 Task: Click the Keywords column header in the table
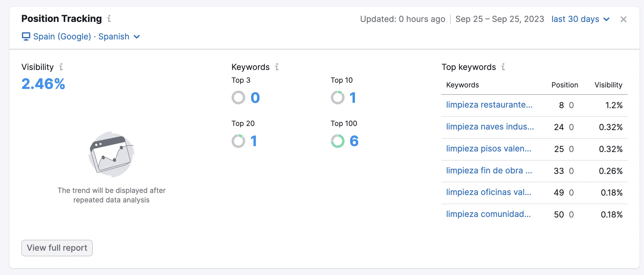click(x=463, y=85)
